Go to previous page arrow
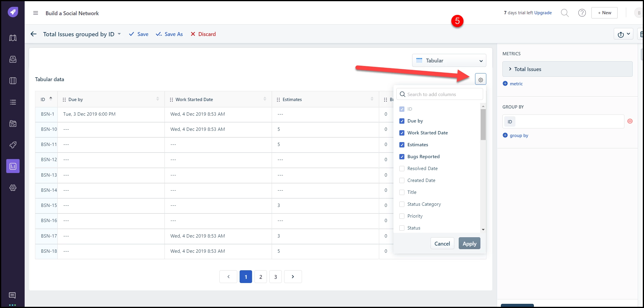This screenshot has height=308, width=644. tap(228, 276)
